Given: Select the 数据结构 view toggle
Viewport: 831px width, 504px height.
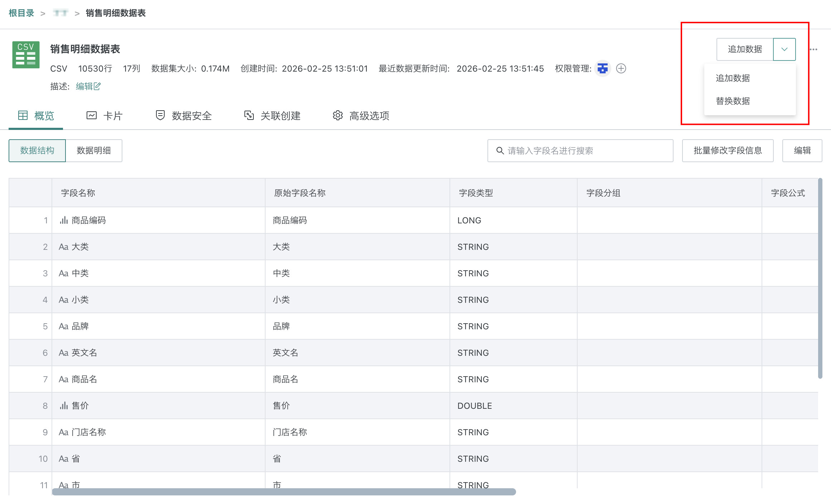Looking at the screenshot, I should pyautogui.click(x=37, y=151).
